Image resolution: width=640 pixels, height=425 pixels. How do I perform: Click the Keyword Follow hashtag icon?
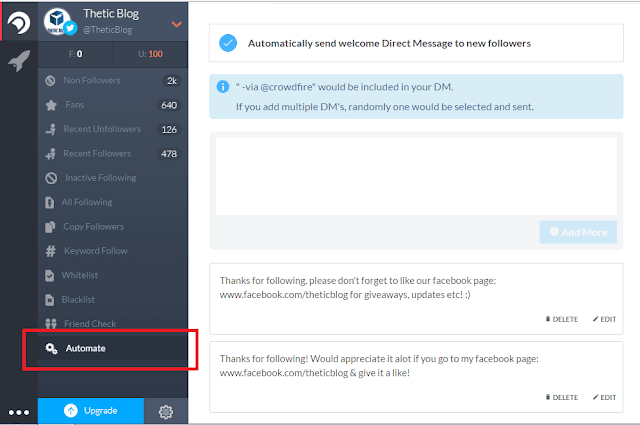pos(51,251)
